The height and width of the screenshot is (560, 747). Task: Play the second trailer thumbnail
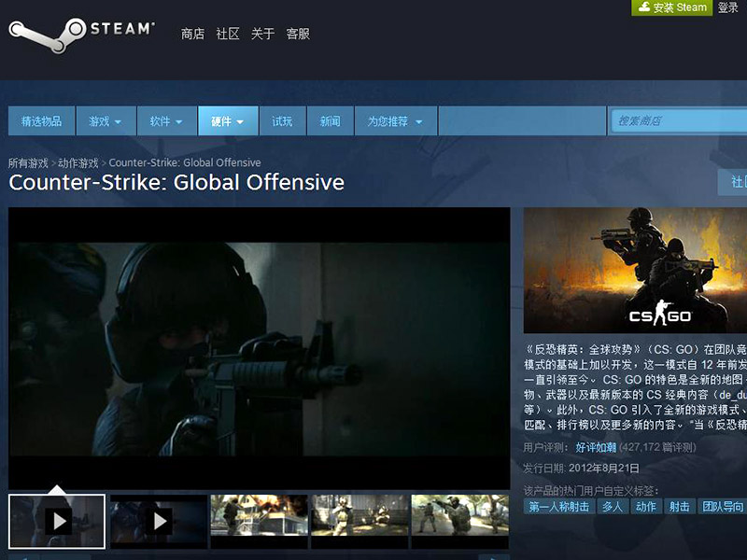pos(159,522)
